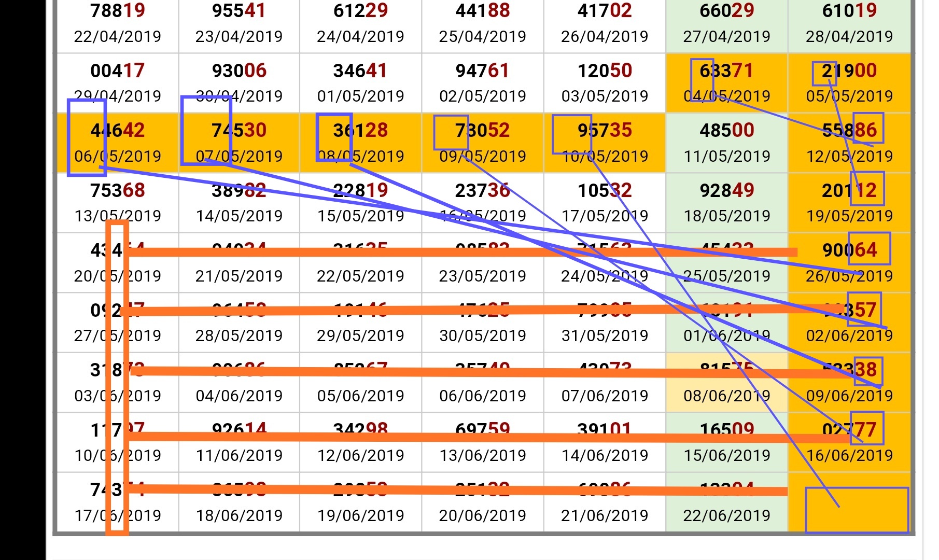The height and width of the screenshot is (560, 939).
Task: Select the cell dated 11/06/2019
Action: [x=239, y=442]
